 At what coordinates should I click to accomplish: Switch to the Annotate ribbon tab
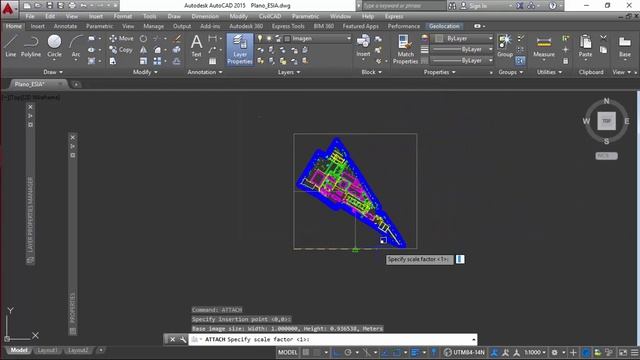[x=65, y=26]
